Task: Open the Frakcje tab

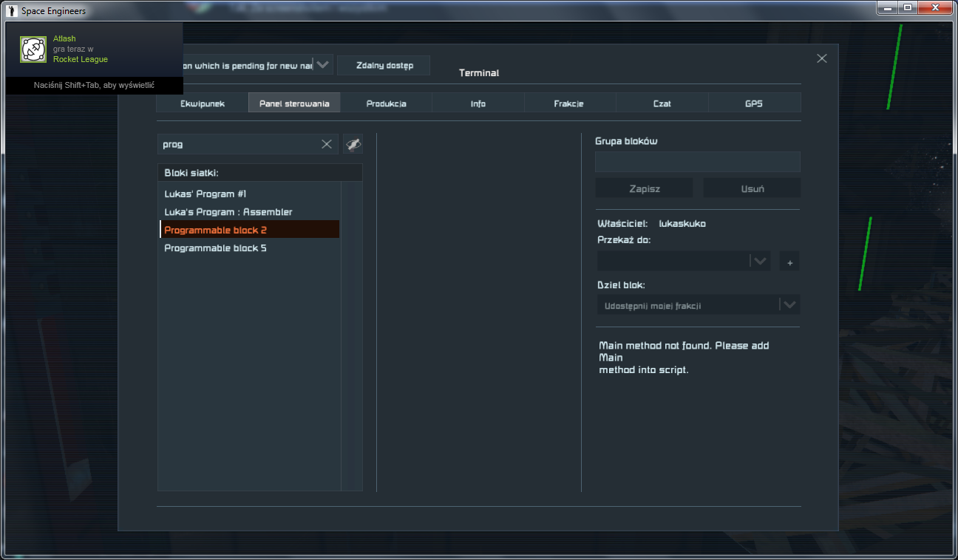Action: [568, 103]
